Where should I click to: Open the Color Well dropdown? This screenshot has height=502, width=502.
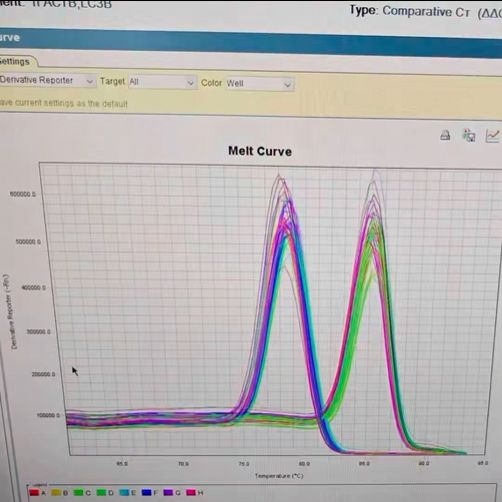coord(260,84)
